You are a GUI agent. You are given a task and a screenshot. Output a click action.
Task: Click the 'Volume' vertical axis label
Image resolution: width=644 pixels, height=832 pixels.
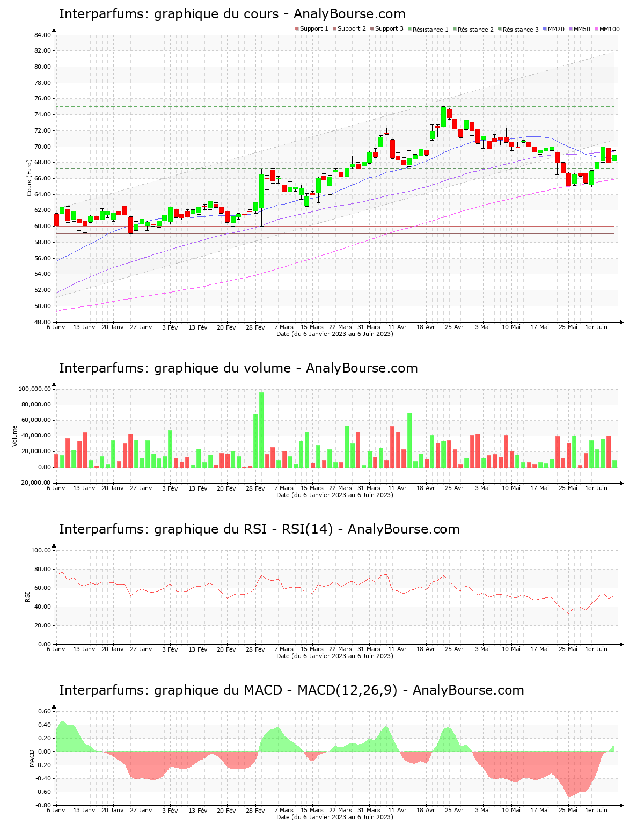click(x=15, y=435)
